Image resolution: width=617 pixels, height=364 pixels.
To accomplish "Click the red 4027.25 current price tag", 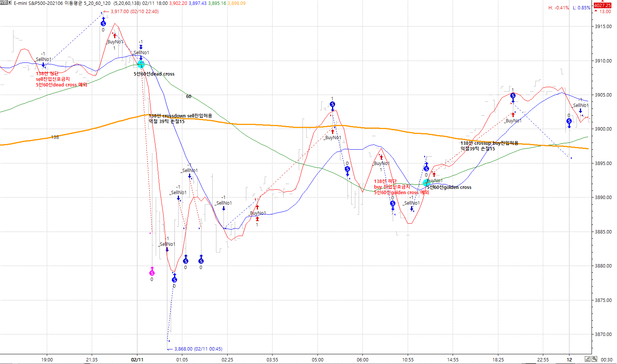I will click(602, 5).
